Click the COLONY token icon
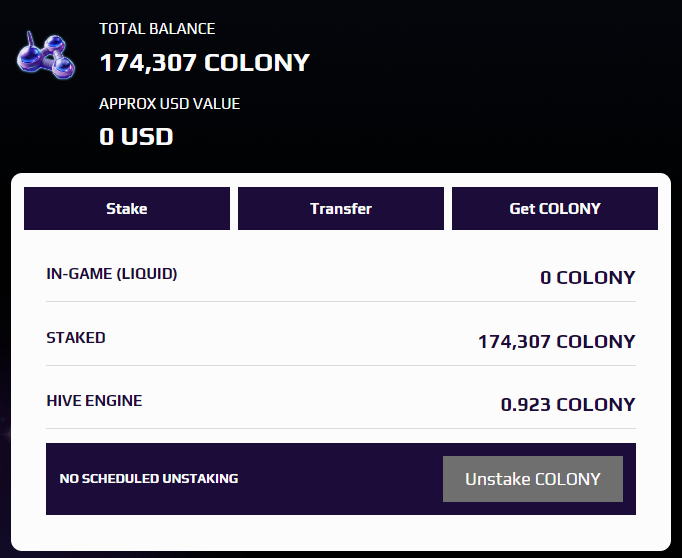The width and height of the screenshot is (682, 558). point(46,55)
